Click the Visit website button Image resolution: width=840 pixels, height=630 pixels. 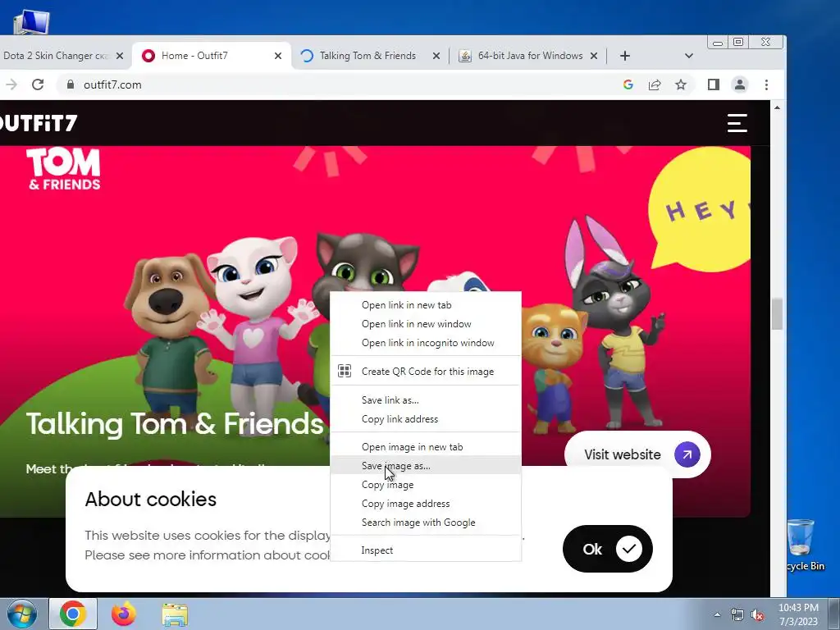637,454
